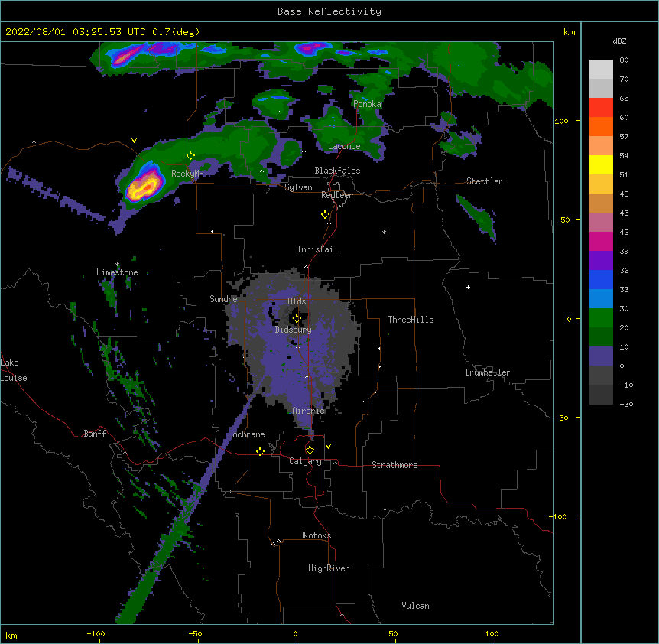Click the km unit label at top right

click(x=569, y=32)
